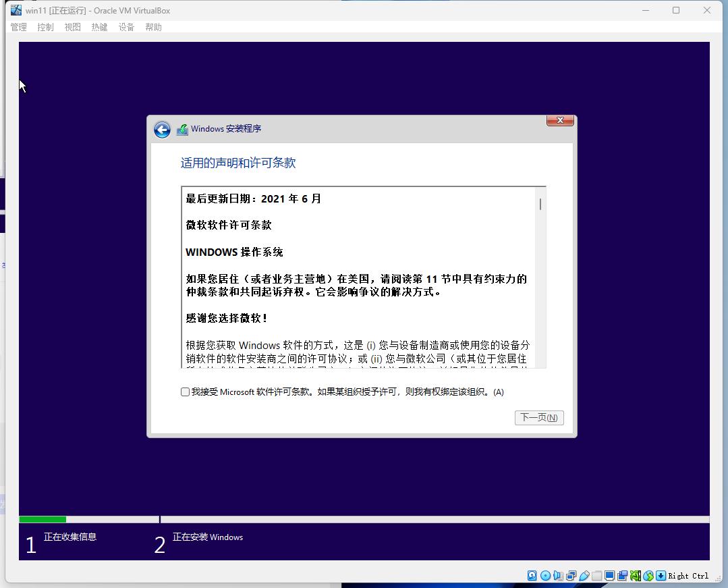Image resolution: width=728 pixels, height=588 pixels.
Task: Click the USB devices icon in status bar
Action: 585,575
